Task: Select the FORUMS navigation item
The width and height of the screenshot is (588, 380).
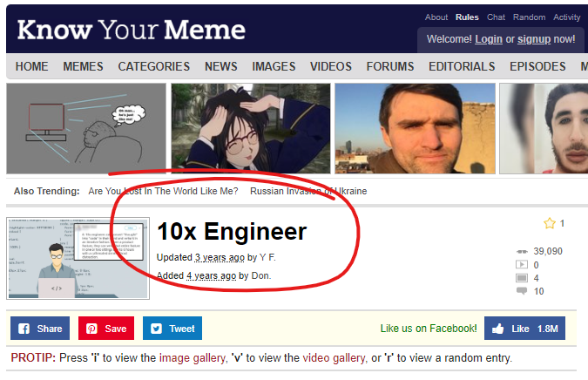Action: 390,66
